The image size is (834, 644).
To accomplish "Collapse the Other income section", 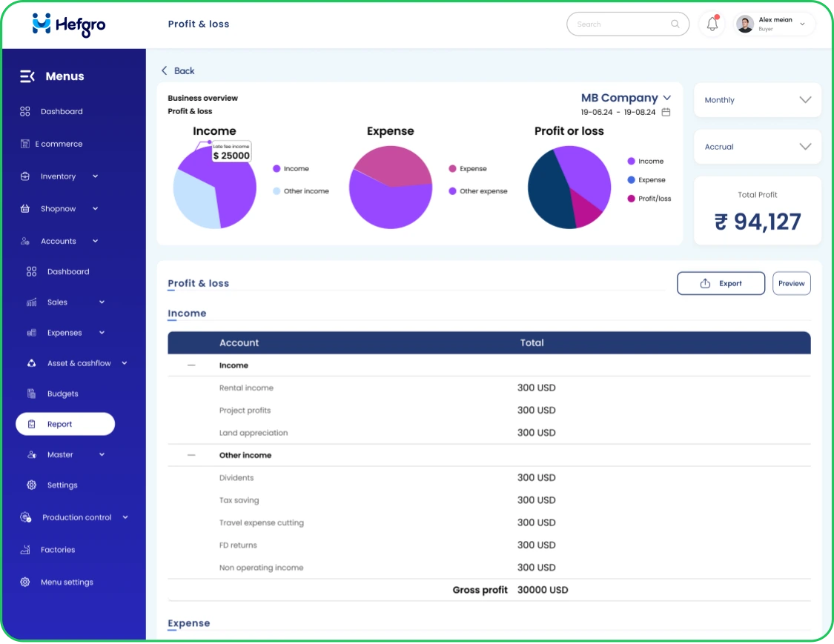I will [191, 454].
